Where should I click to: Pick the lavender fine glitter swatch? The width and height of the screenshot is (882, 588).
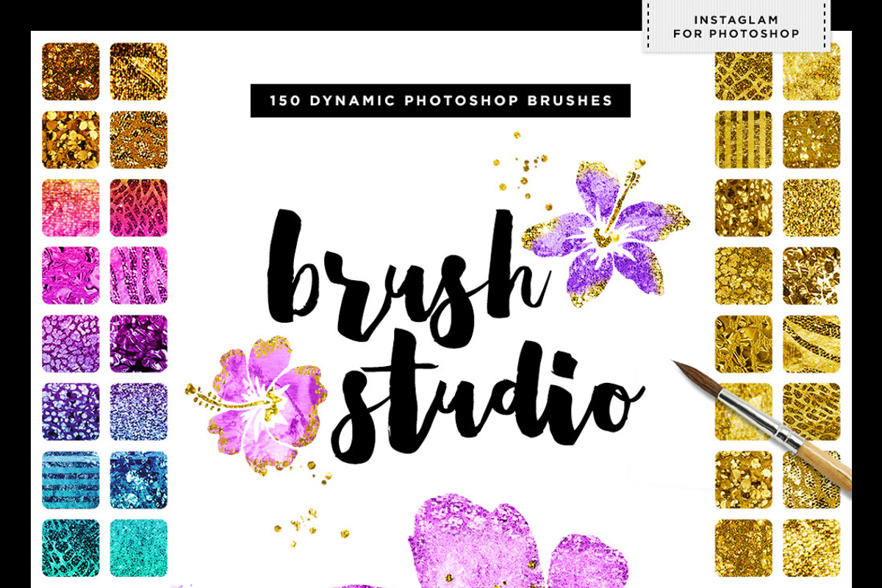click(x=139, y=412)
